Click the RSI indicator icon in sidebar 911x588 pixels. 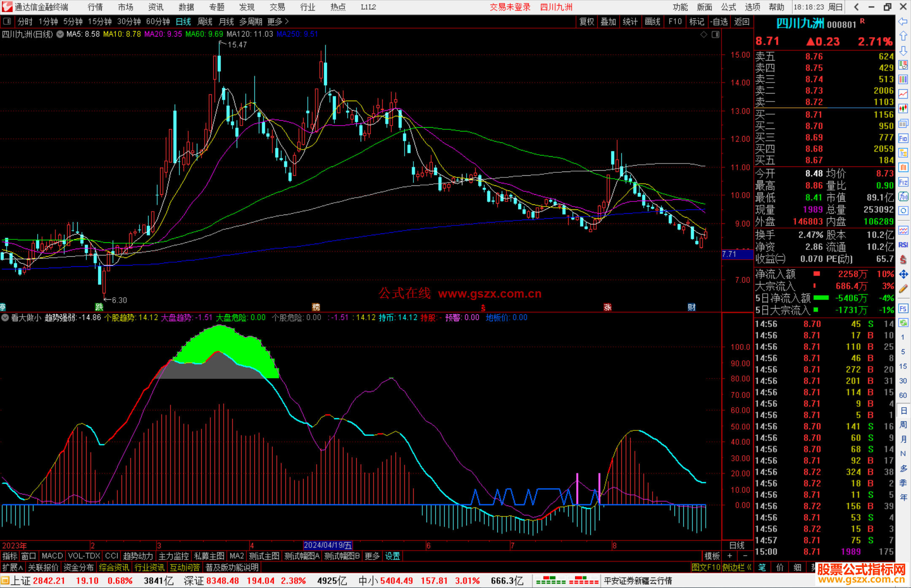tap(903, 245)
